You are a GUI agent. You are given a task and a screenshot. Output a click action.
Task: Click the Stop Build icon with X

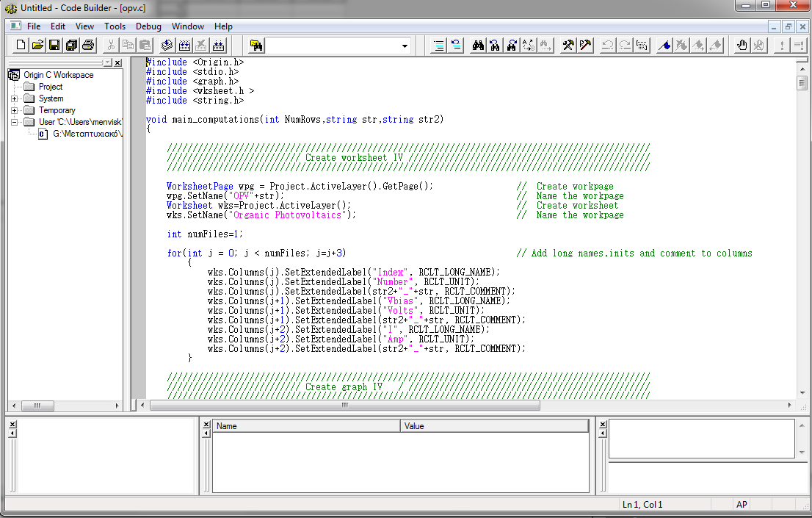coord(201,45)
